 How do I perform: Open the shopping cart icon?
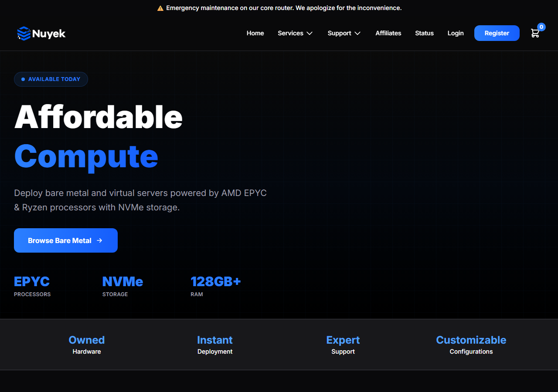535,33
